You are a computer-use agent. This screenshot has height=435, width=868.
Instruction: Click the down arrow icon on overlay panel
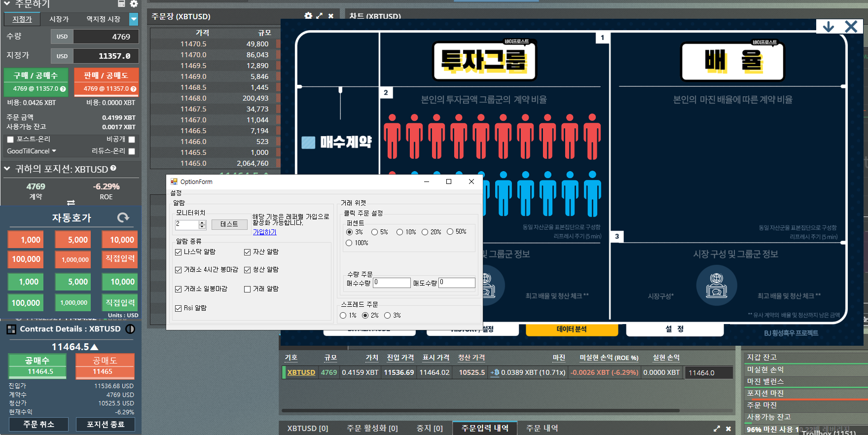pyautogui.click(x=829, y=27)
